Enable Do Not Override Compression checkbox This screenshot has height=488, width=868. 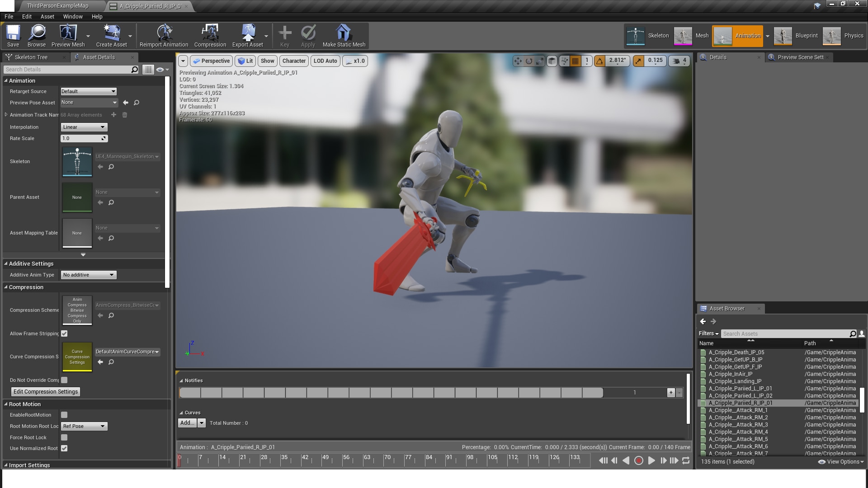pos(64,380)
